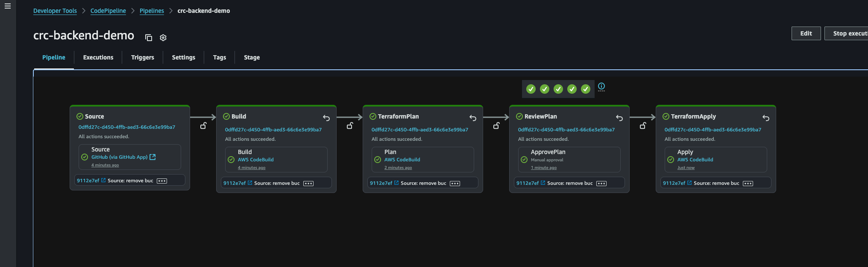Click the first green status checkmark indicator
Image resolution: width=868 pixels, height=267 pixels.
(531, 89)
